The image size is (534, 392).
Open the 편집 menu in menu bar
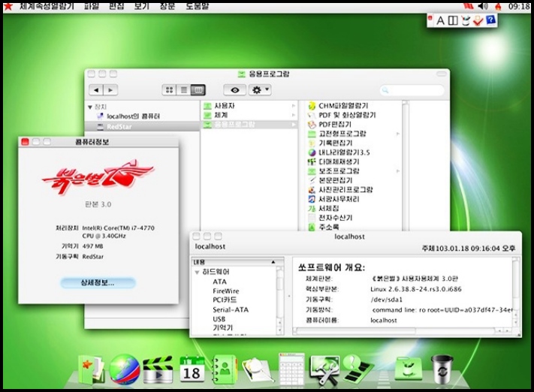(x=116, y=6)
